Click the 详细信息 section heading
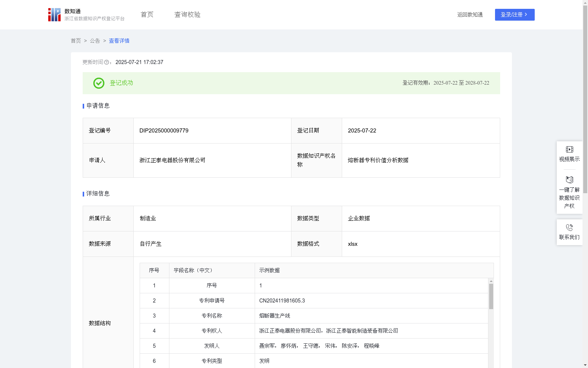The height and width of the screenshot is (368, 588). [98, 194]
